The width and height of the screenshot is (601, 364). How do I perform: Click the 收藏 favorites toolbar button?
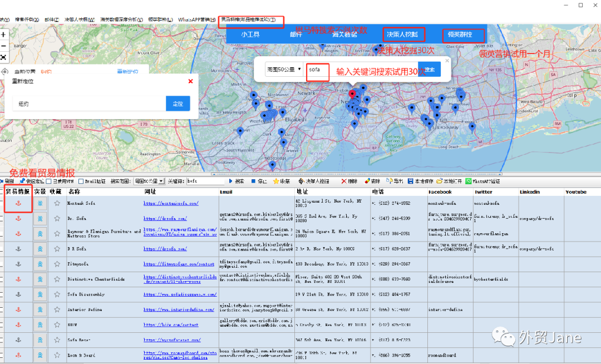[x=282, y=181]
